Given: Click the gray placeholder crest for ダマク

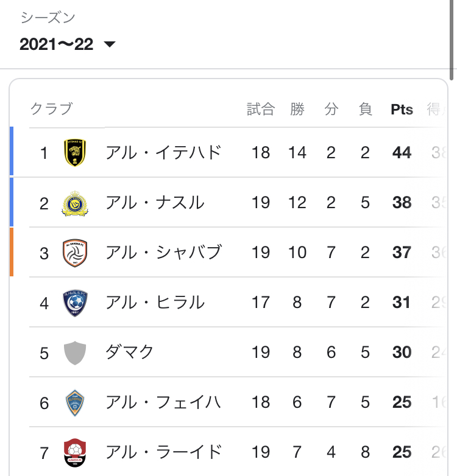Looking at the screenshot, I should (75, 353).
